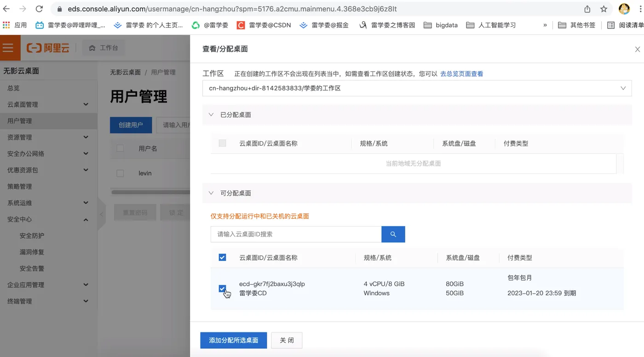Collapse the 已分配桌面 section
Viewport: 644px width, 357px height.
(211, 115)
